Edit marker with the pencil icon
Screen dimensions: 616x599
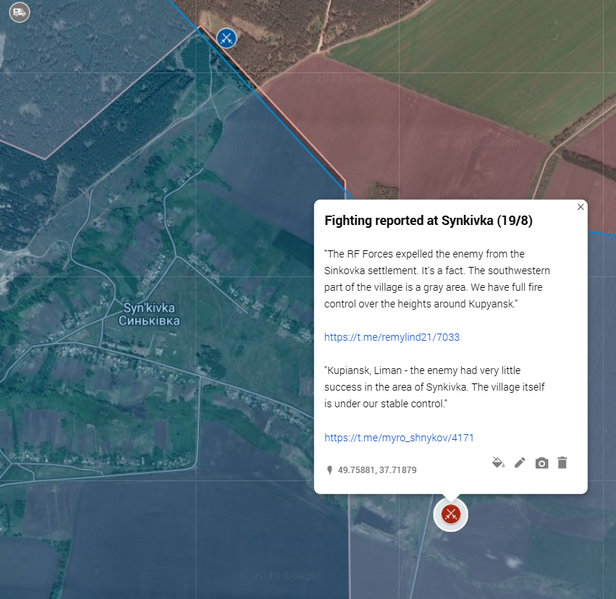tap(520, 463)
